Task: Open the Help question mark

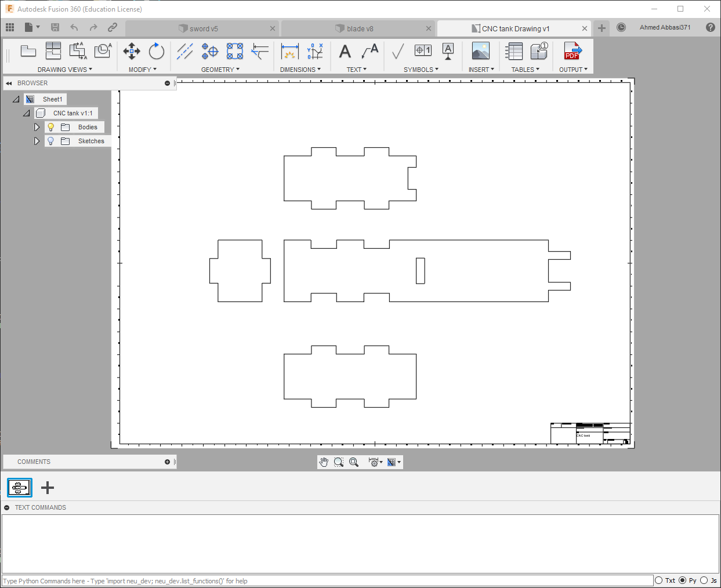Action: [x=711, y=27]
